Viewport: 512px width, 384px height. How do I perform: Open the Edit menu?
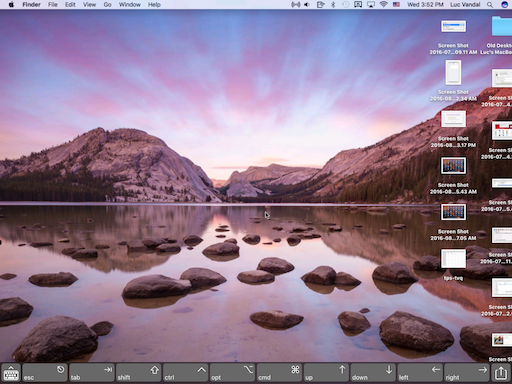[70, 5]
